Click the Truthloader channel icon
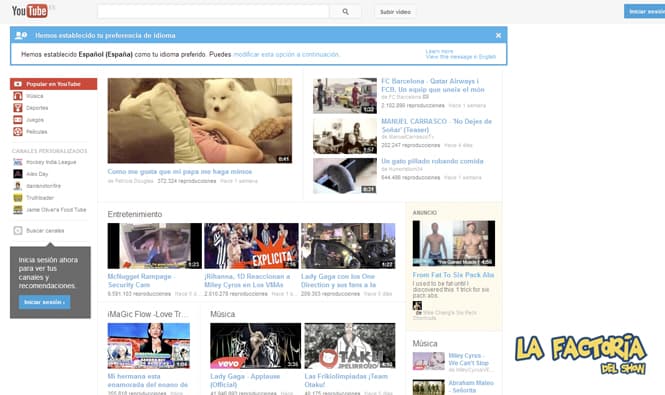The image size is (665, 395). tap(18, 198)
